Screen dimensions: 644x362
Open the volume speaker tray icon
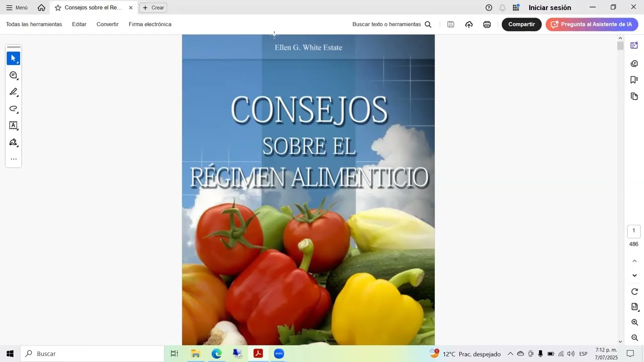571,354
